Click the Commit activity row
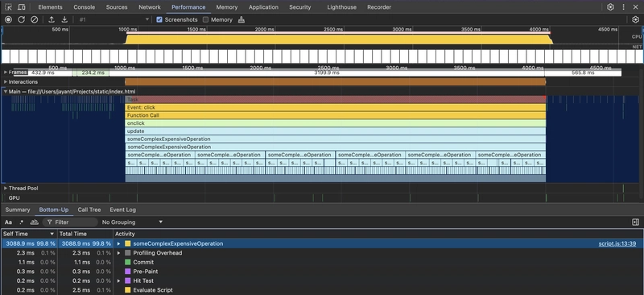644x295 pixels. pyautogui.click(x=321, y=262)
